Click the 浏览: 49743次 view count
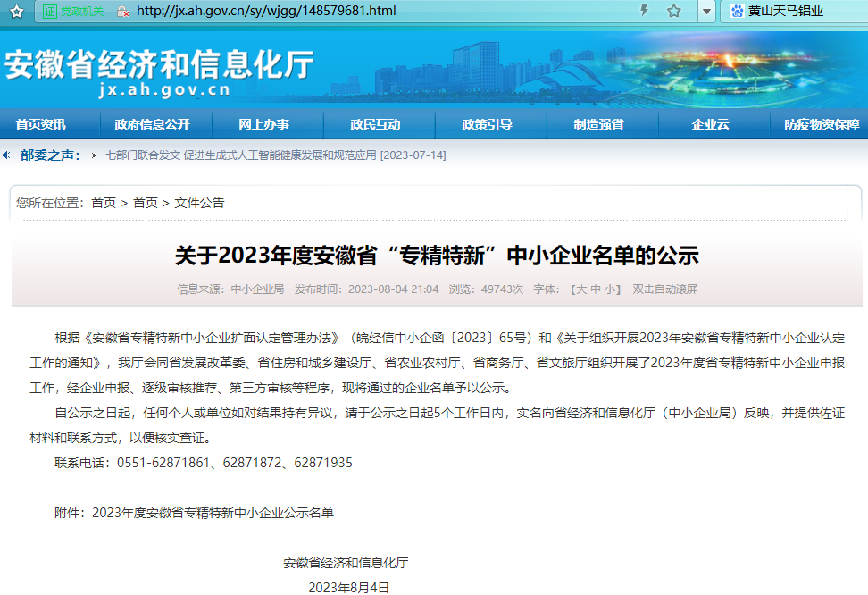This screenshot has width=868, height=595. pyautogui.click(x=486, y=289)
